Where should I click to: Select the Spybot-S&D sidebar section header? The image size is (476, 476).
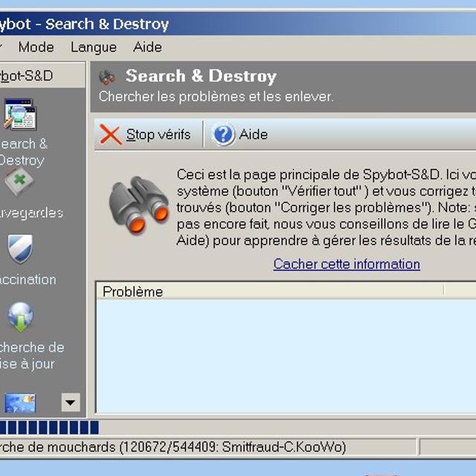click(x=30, y=76)
